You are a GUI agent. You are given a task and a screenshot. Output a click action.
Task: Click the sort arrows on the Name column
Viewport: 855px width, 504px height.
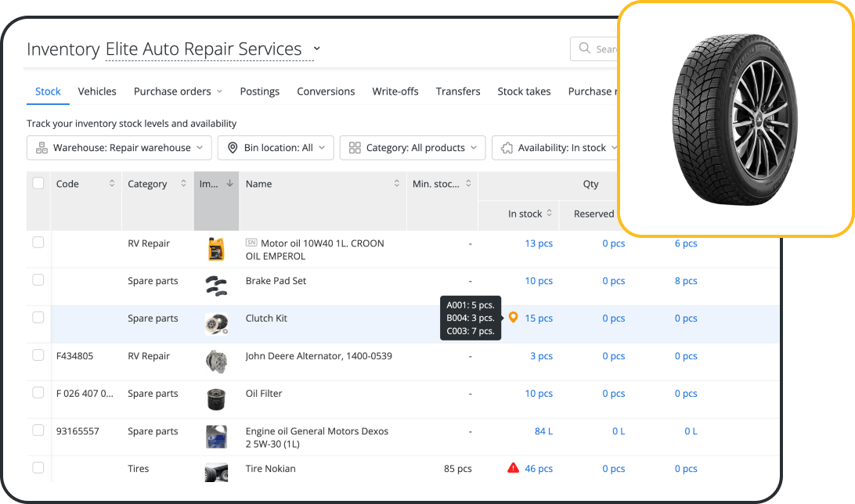pos(397,183)
